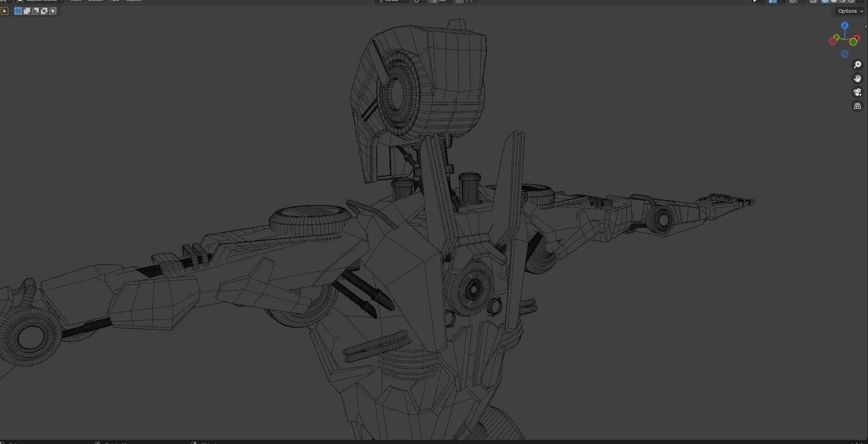Click the negative Z blue circle on gizmo
This screenshot has height=444, width=868.
click(845, 54)
